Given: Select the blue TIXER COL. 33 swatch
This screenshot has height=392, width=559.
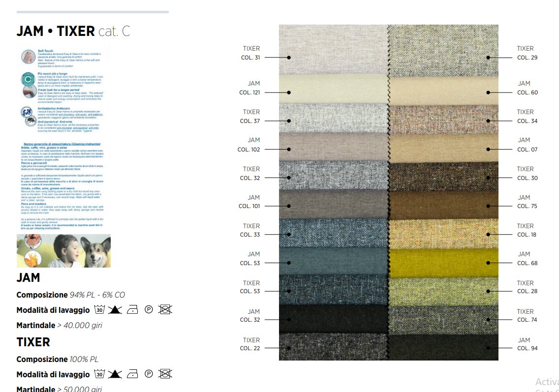Looking at the screenshot, I should (x=333, y=233).
